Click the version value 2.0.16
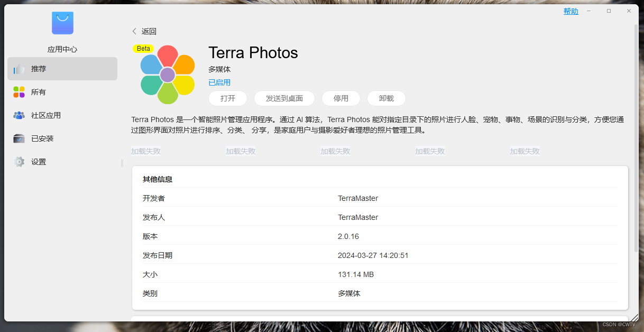 click(x=348, y=236)
